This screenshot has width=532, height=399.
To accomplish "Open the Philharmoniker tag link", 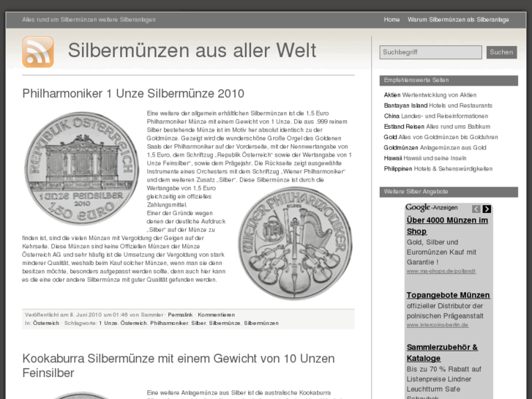I will tap(169, 323).
